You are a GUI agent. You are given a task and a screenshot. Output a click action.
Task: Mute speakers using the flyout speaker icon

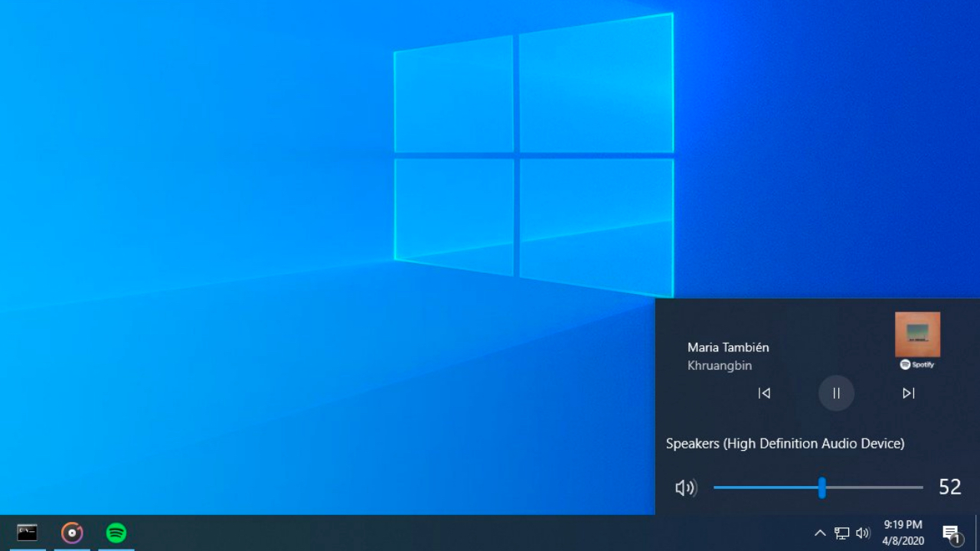[685, 487]
